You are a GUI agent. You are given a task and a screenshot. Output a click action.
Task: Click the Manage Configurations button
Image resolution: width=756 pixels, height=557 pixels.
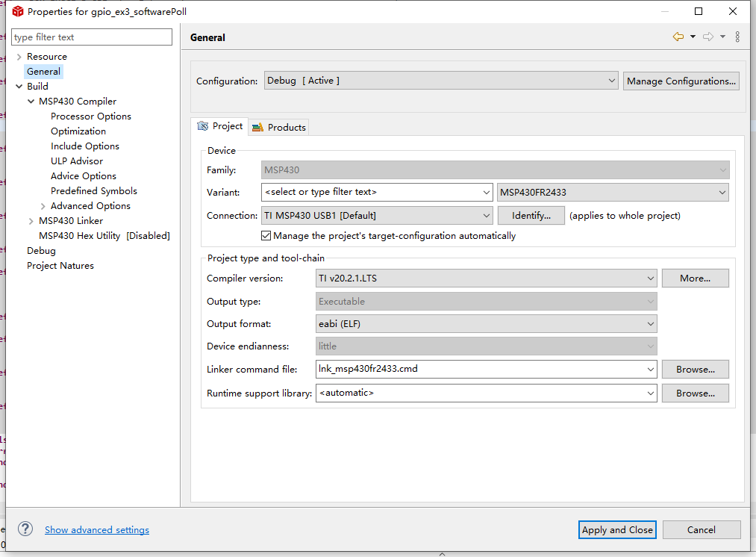[x=681, y=81]
